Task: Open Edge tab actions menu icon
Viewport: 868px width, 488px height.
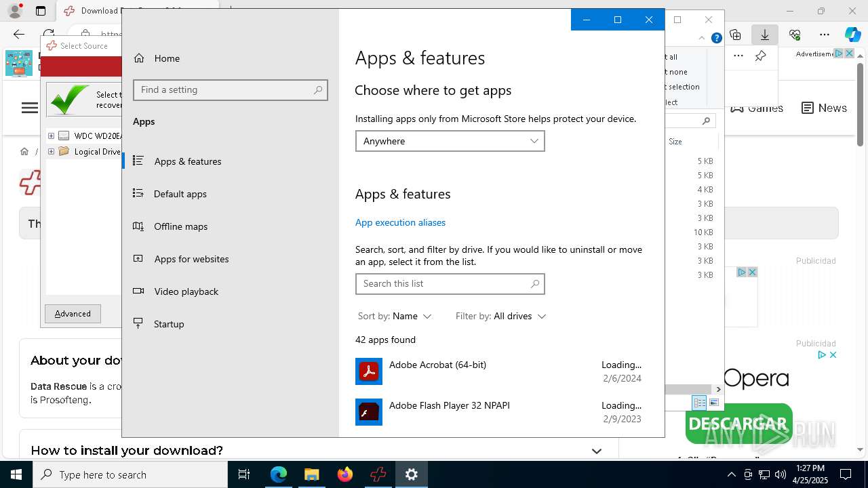Action: pos(41,11)
